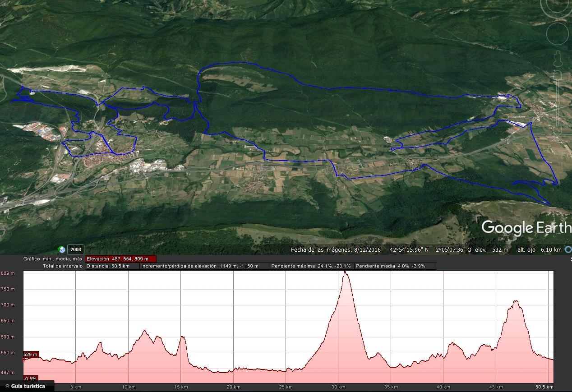Viewport: 572px width, 392px height.
Task: Click the "alt. ojo 6.10 km" readout
Action: tap(539, 249)
